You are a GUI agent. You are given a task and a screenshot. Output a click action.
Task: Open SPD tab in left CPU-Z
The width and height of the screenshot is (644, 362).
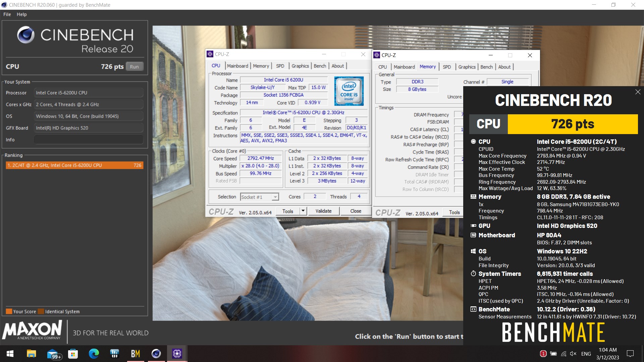click(x=280, y=66)
